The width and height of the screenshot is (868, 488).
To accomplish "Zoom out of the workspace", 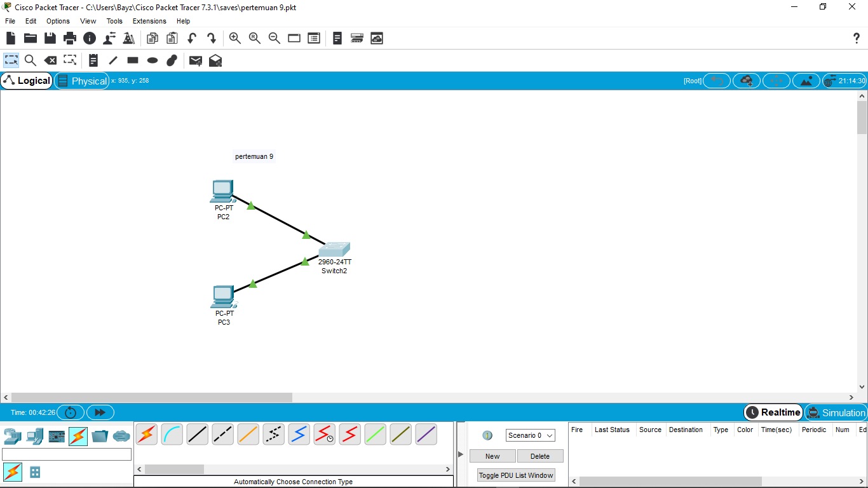I will pyautogui.click(x=275, y=38).
